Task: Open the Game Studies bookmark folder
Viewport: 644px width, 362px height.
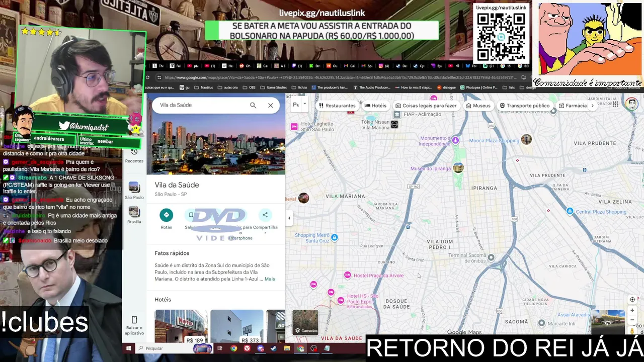Action: [274, 87]
